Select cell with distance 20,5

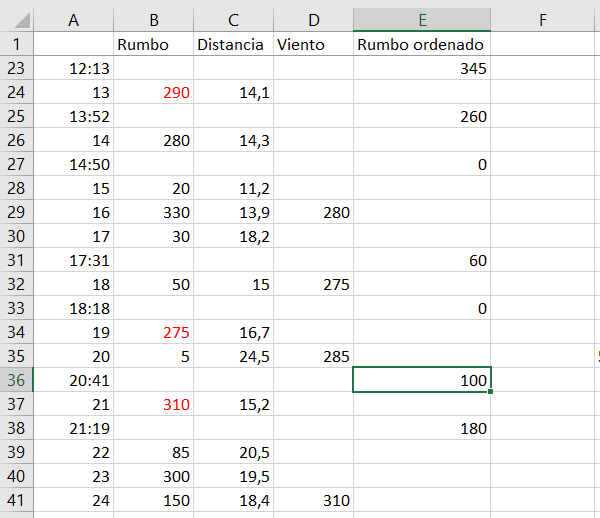[x=233, y=452]
